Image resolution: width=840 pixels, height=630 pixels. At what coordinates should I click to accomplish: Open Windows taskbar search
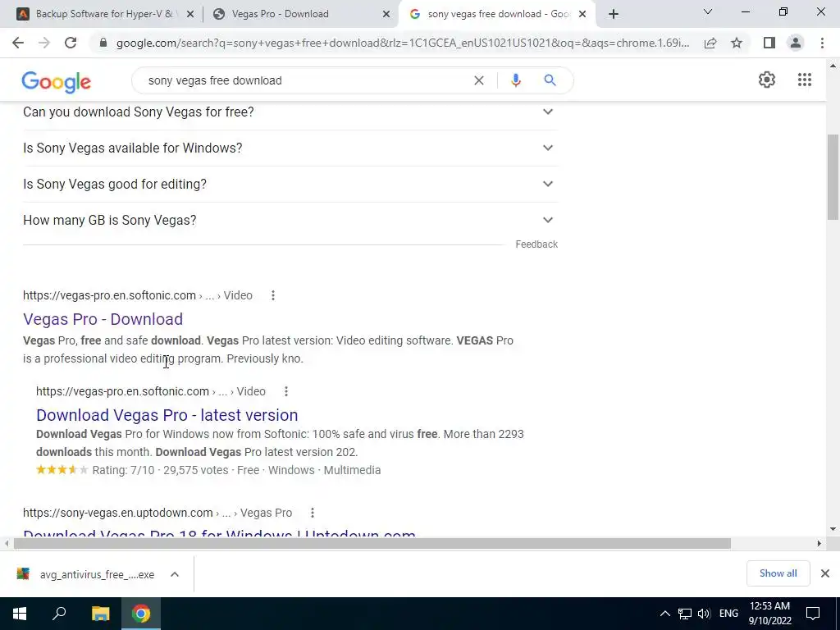tap(59, 614)
